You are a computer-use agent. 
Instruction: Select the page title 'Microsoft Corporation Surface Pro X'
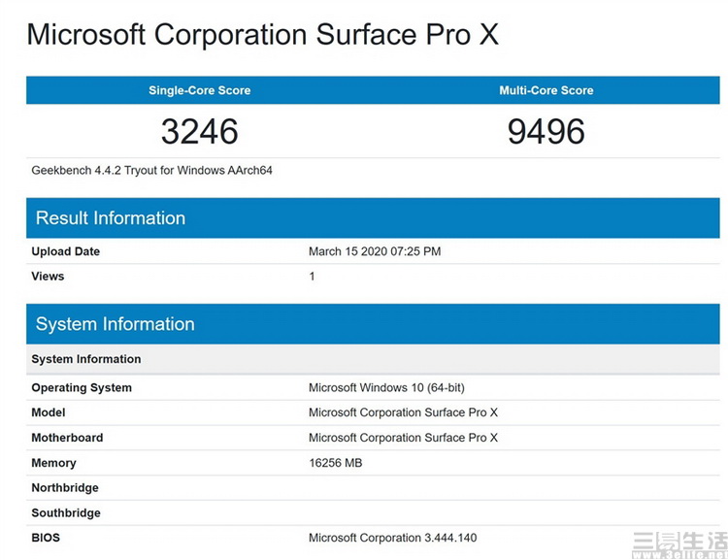(263, 35)
